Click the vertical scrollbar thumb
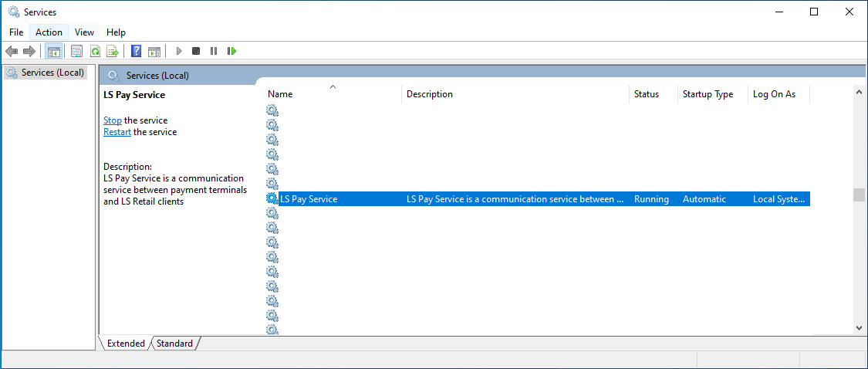The height and width of the screenshot is (369, 868). (860, 195)
